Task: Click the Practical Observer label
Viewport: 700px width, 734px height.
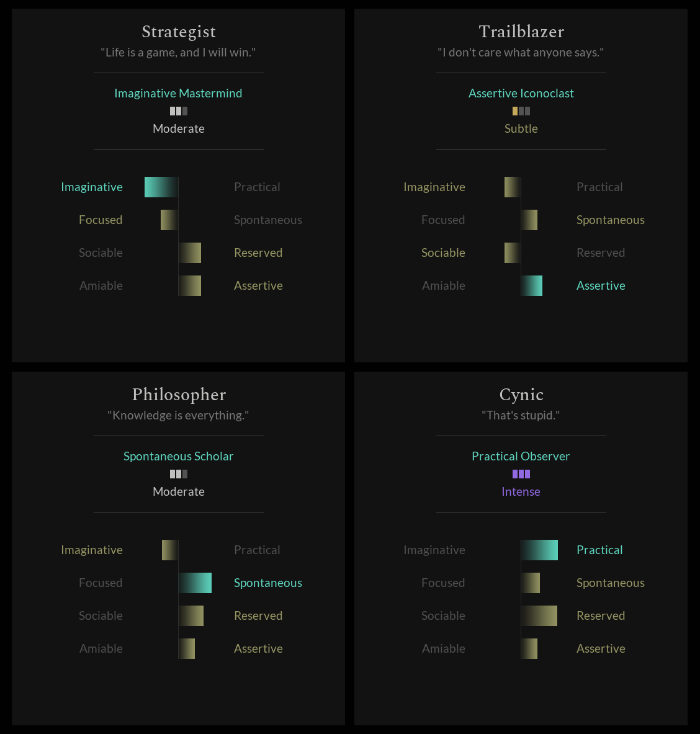Action: coord(521,456)
